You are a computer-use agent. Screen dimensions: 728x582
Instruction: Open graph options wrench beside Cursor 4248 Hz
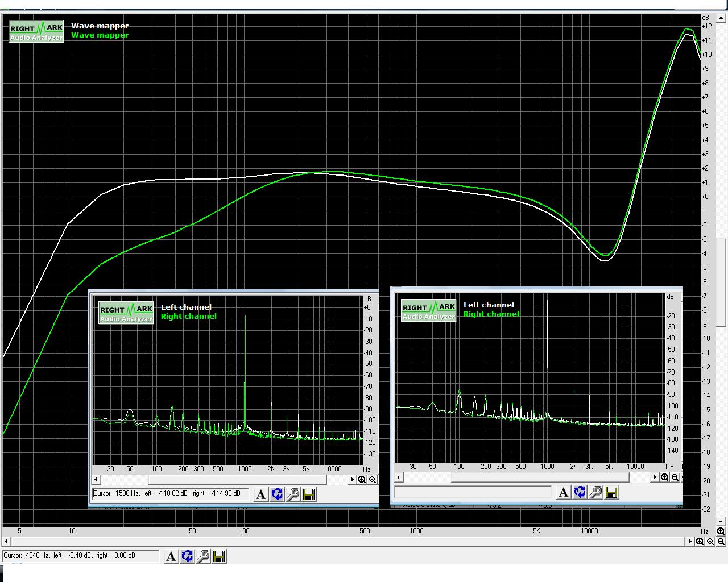(x=204, y=556)
